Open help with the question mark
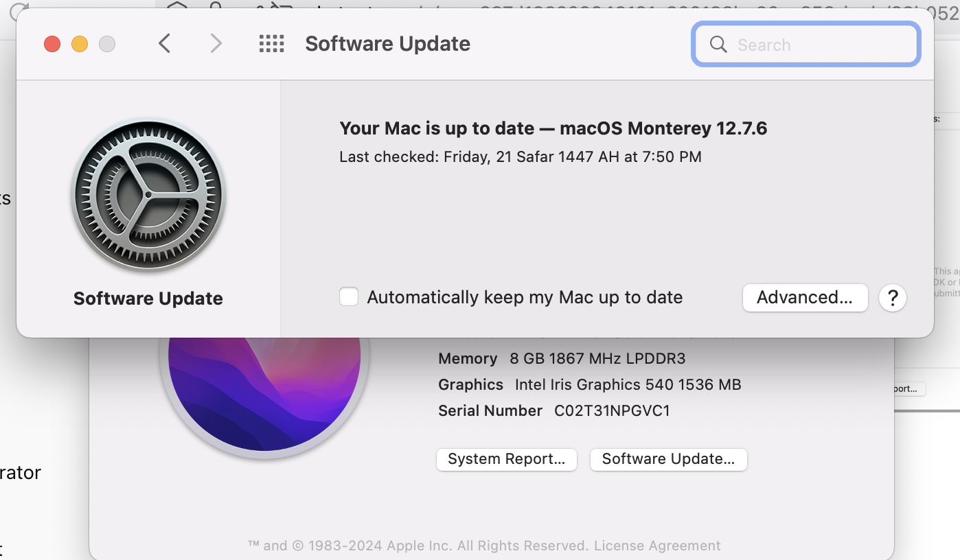The image size is (960, 560). point(893,298)
